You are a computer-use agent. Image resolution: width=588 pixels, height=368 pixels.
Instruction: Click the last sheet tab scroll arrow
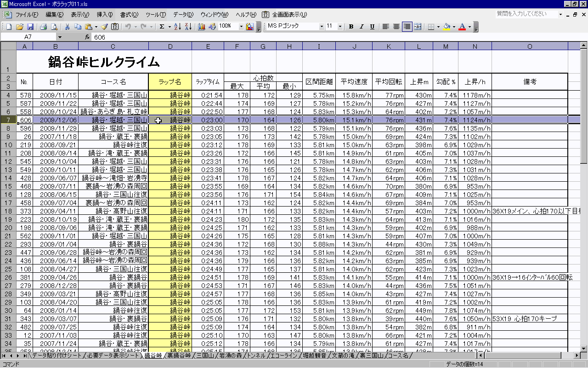click(25, 356)
